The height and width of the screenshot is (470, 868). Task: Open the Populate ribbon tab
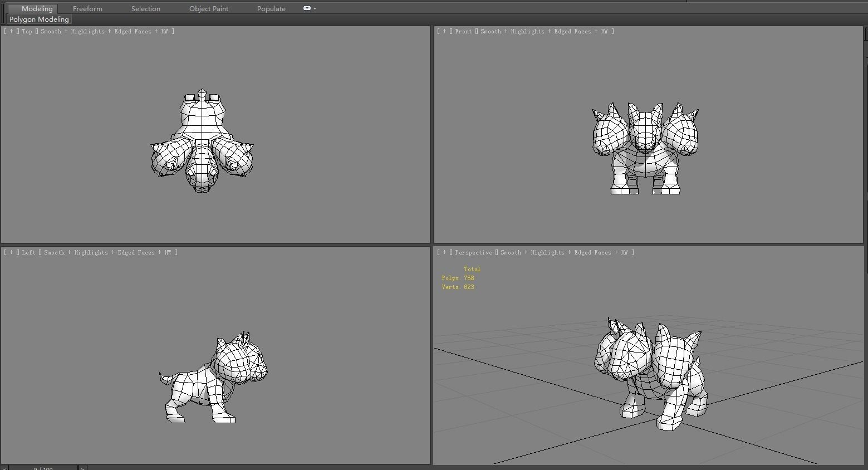[271, 8]
